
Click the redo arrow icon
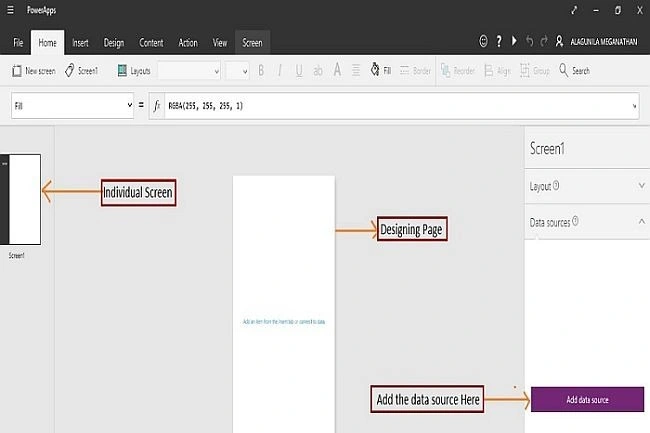544,41
